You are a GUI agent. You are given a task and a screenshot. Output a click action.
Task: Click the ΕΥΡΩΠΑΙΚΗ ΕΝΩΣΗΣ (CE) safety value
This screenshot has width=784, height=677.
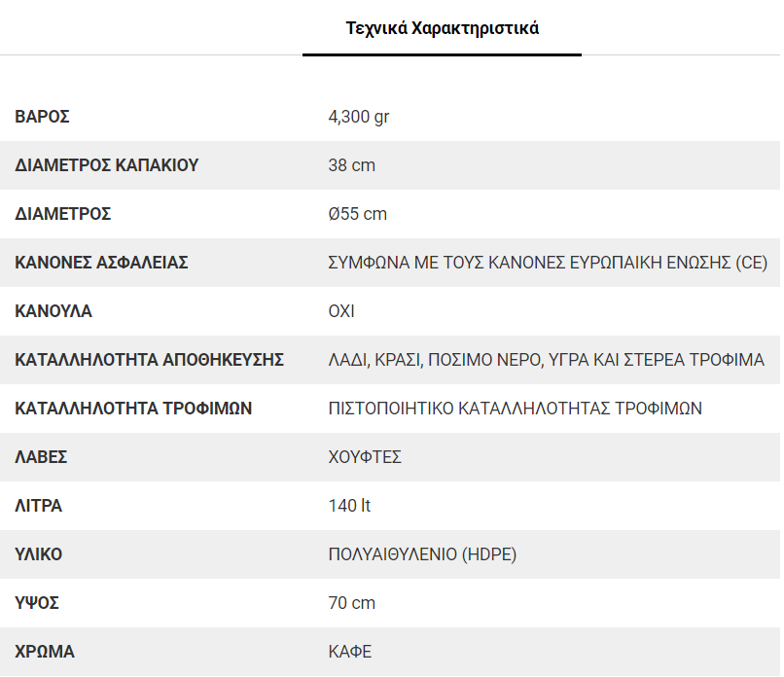click(548, 262)
